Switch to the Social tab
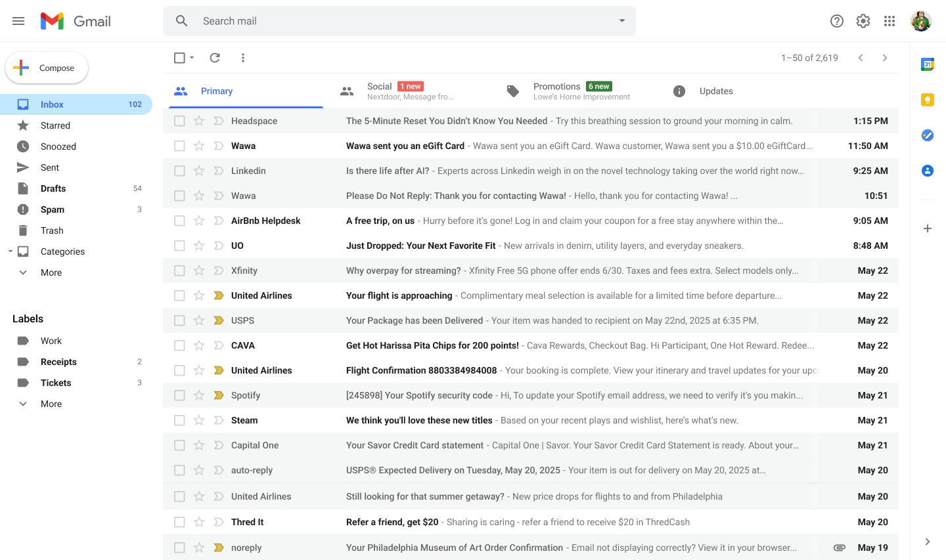Image resolution: width=946 pixels, height=560 pixels. tap(413, 91)
